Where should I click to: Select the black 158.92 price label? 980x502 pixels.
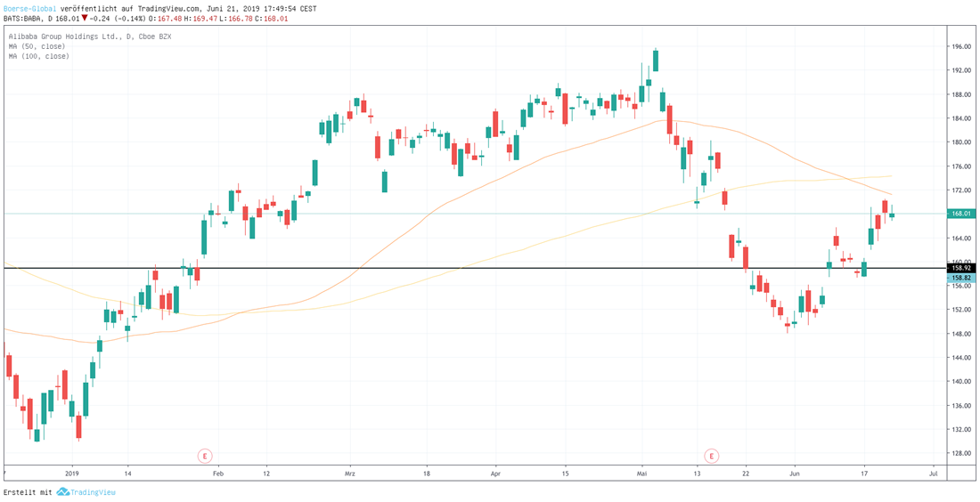(960, 267)
